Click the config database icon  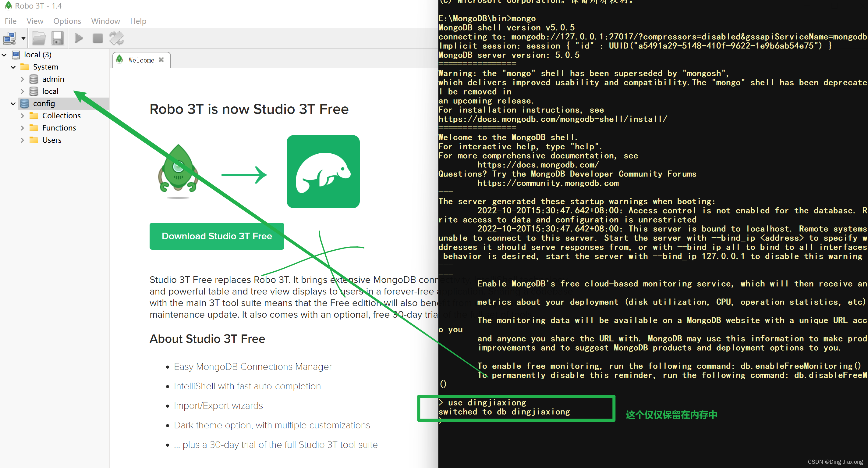(x=25, y=104)
